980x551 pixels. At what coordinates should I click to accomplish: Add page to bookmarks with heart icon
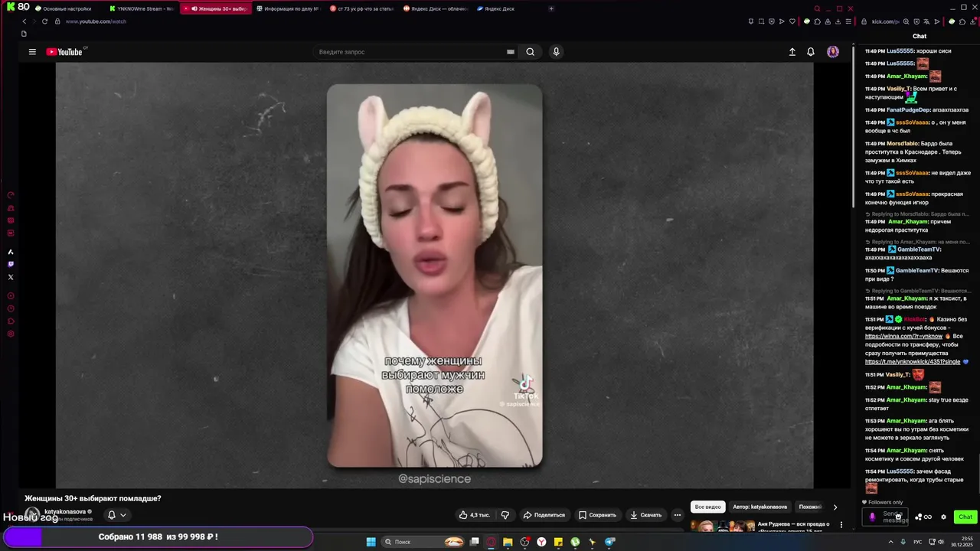click(792, 21)
